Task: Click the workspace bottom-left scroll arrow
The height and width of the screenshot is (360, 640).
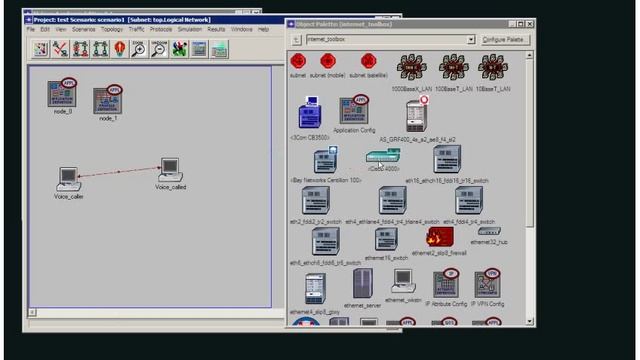Action: (32, 313)
